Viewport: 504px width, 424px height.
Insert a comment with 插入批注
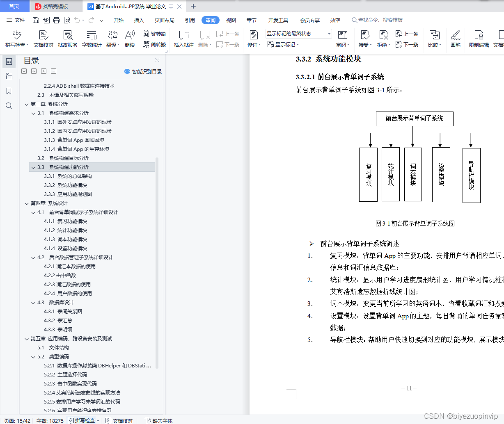183,39
